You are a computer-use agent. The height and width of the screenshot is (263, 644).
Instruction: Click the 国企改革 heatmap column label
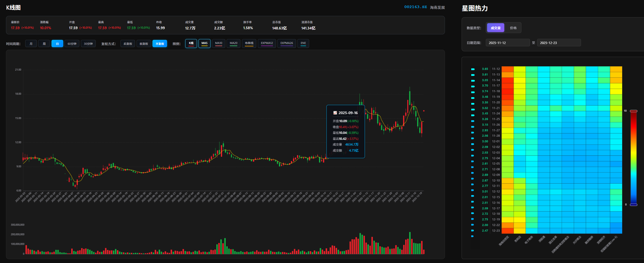pos(553,240)
